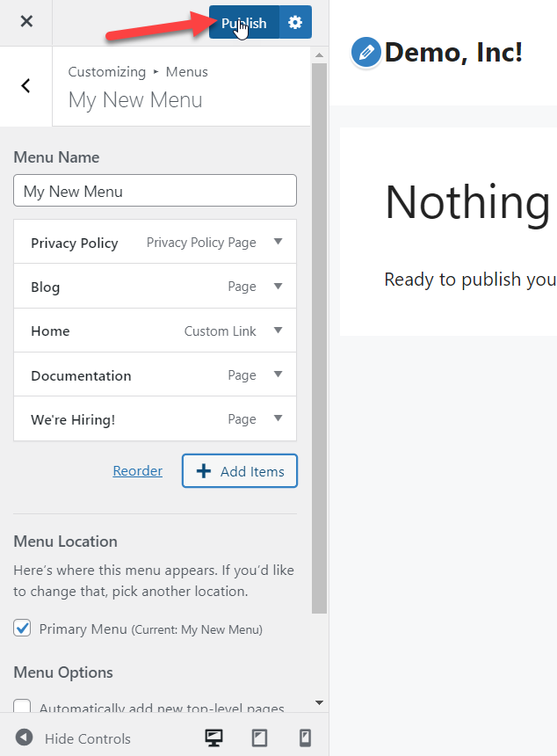Click the Reorder link

coord(138,471)
